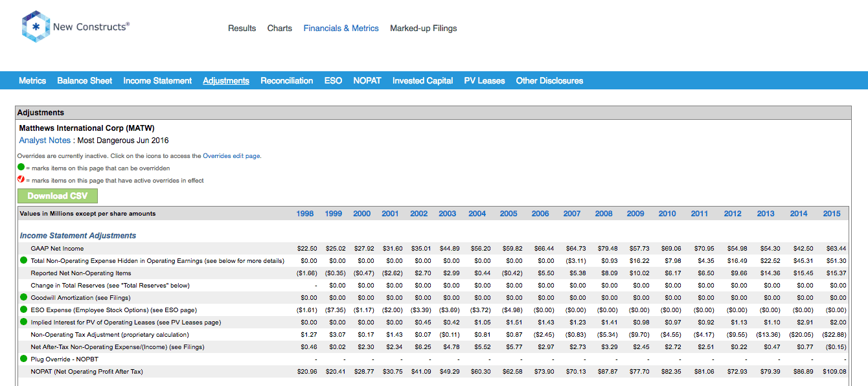The height and width of the screenshot is (386, 868).
Task: Switch to the Balance Sheet tab
Action: (x=85, y=81)
